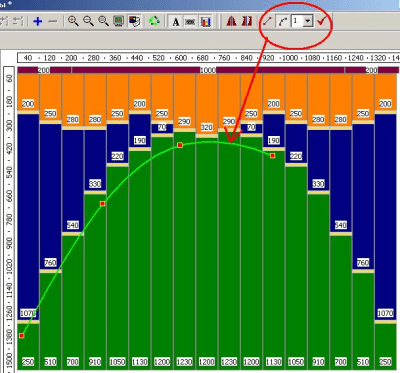Viewport: 400px width, 373px height.
Task: Confirm with the red checkmark button
Action: (x=321, y=22)
